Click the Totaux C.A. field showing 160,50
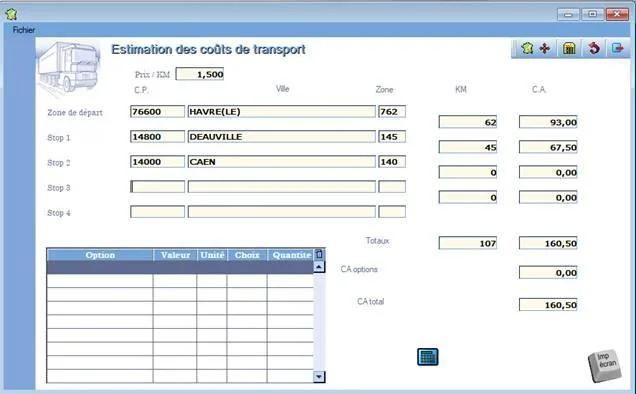Viewport: 636px width, 394px height. (x=548, y=243)
